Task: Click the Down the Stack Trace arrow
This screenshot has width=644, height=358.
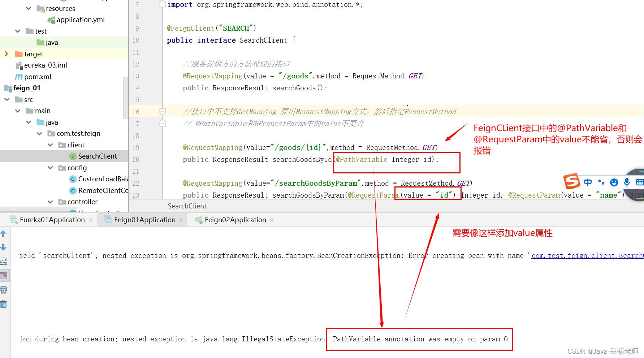Action: [x=3, y=247]
